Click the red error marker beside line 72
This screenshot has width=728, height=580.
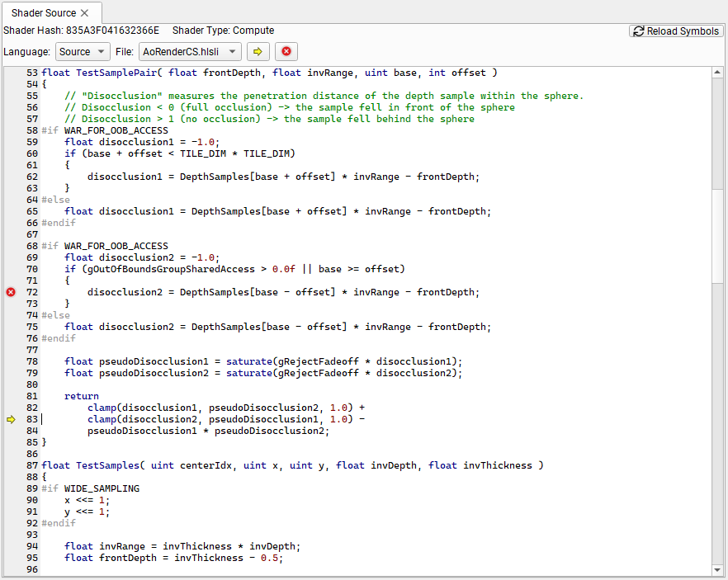click(10, 291)
